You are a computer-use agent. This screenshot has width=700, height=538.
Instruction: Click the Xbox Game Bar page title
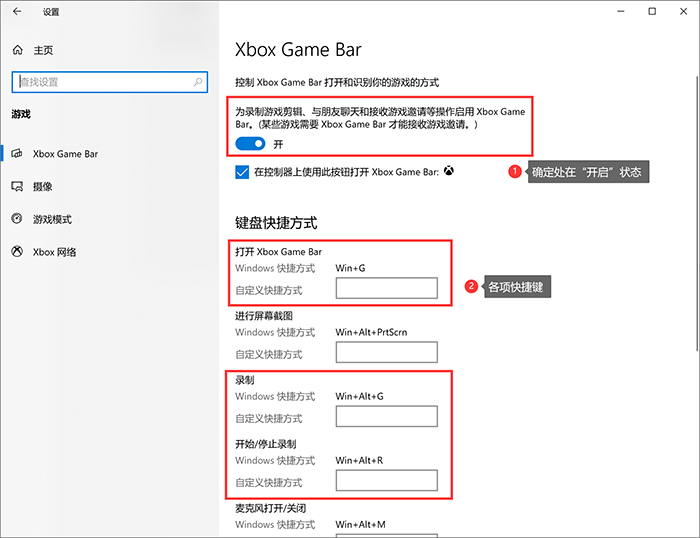[298, 50]
